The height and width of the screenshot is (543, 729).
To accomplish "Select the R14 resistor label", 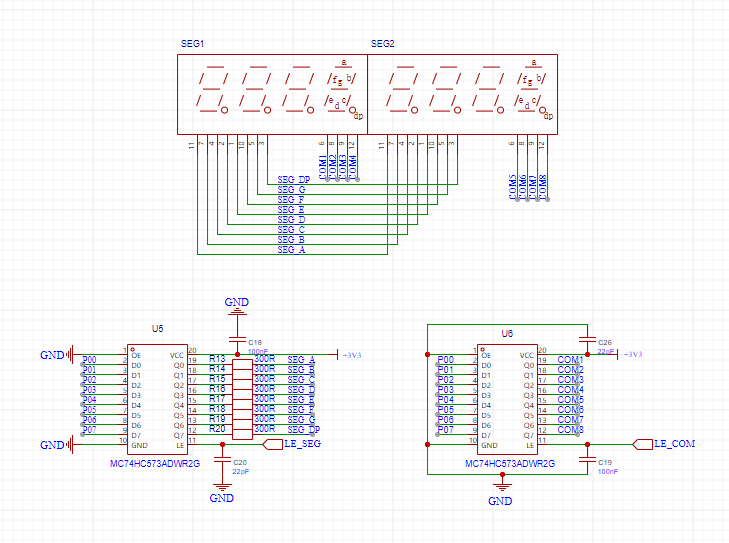I will (217, 369).
